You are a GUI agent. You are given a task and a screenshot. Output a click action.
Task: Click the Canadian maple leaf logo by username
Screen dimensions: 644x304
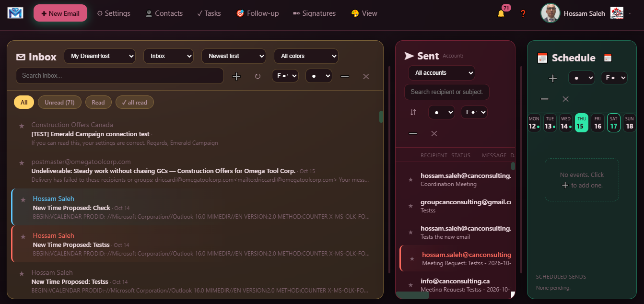pyautogui.click(x=617, y=13)
